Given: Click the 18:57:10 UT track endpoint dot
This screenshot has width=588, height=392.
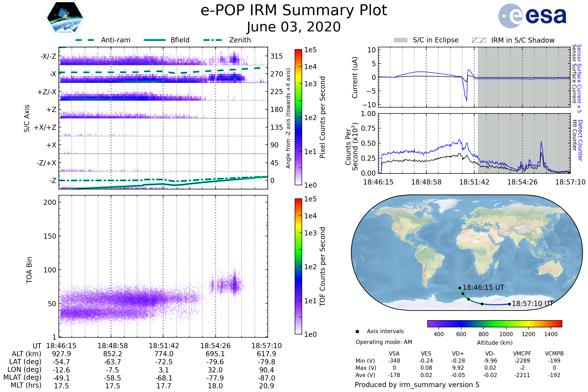Looking at the screenshot, I should point(509,304).
